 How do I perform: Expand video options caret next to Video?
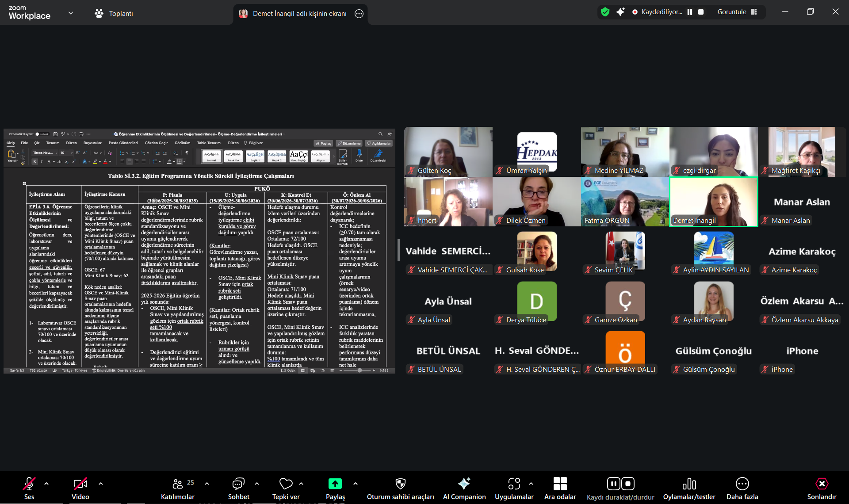[101, 484]
